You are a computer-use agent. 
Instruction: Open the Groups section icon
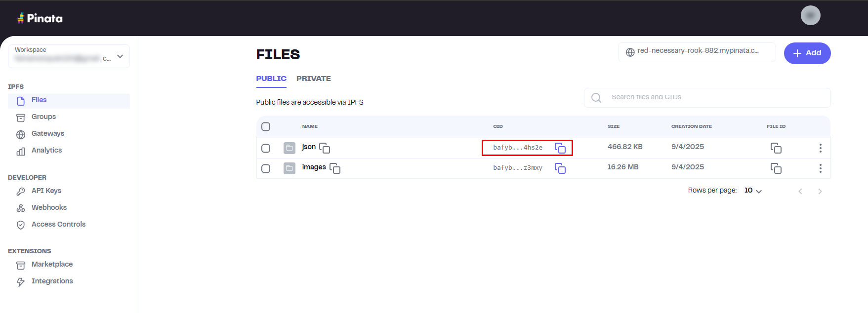click(20, 117)
